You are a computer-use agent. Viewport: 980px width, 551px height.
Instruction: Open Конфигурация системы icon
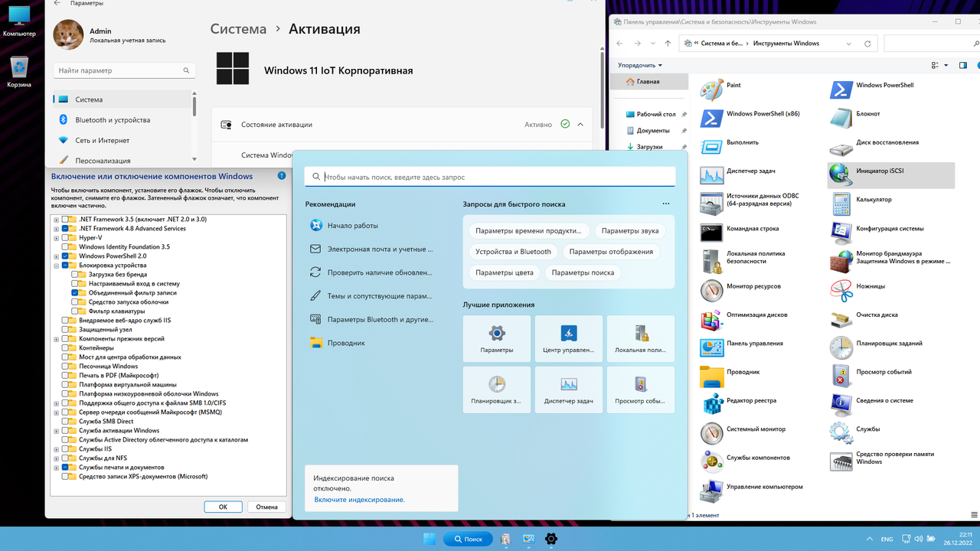tap(841, 233)
